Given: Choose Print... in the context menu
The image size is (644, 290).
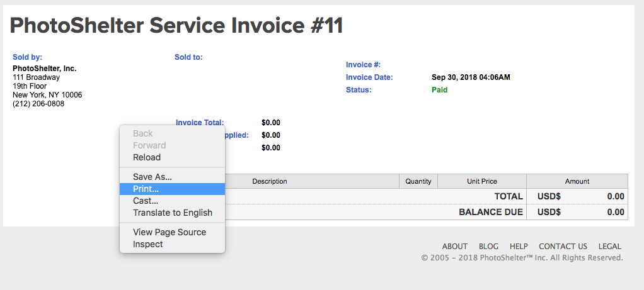Looking at the screenshot, I should pyautogui.click(x=172, y=189).
